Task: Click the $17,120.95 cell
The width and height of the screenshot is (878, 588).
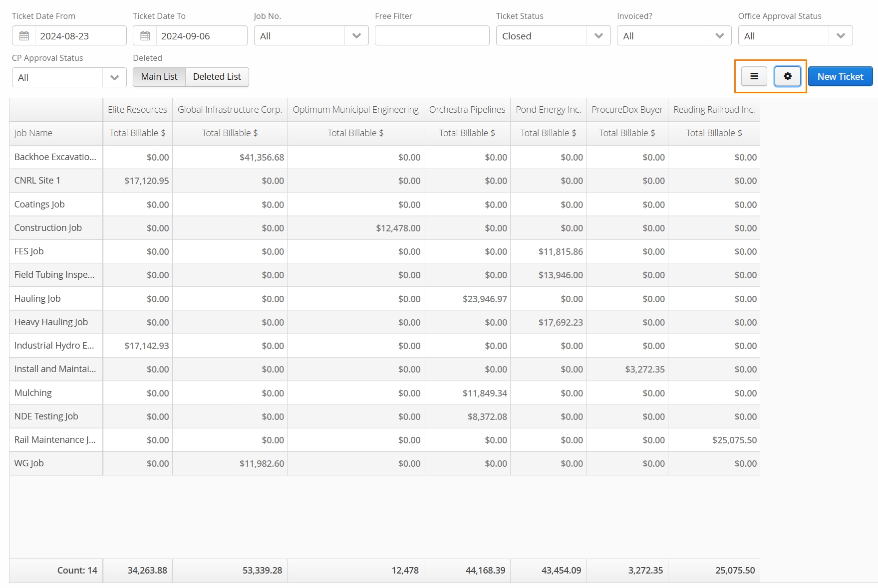Action: point(137,181)
